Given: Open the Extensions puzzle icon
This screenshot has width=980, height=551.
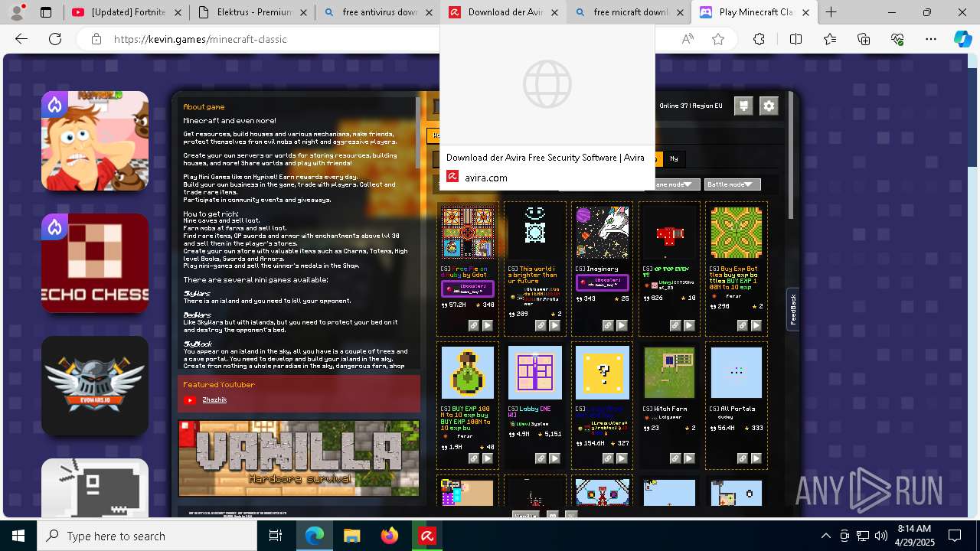Looking at the screenshot, I should click(x=759, y=39).
